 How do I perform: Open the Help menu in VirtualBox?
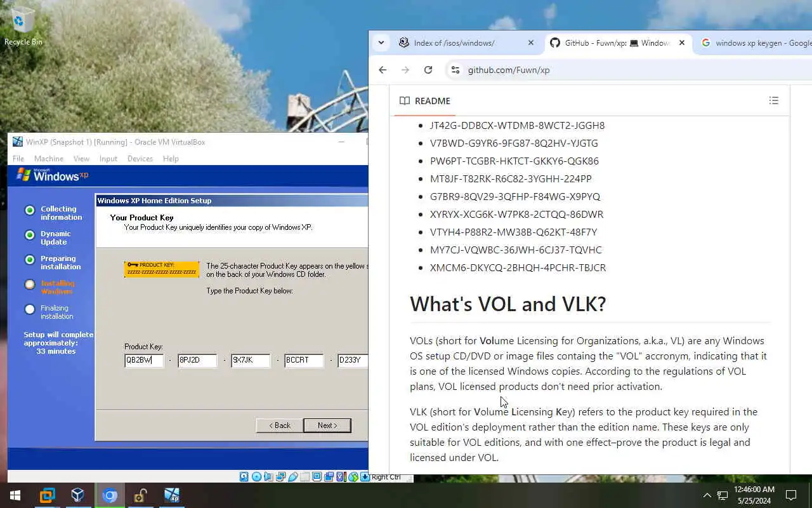point(171,159)
